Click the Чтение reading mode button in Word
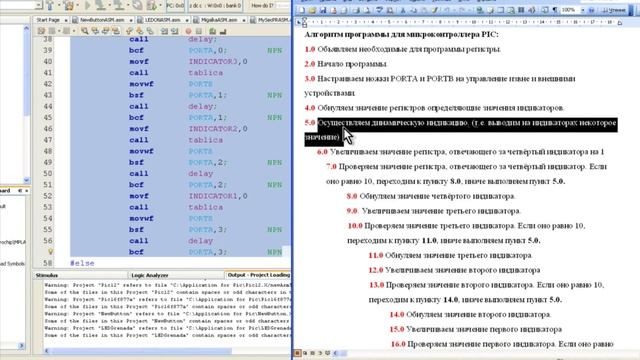 tap(614, 10)
